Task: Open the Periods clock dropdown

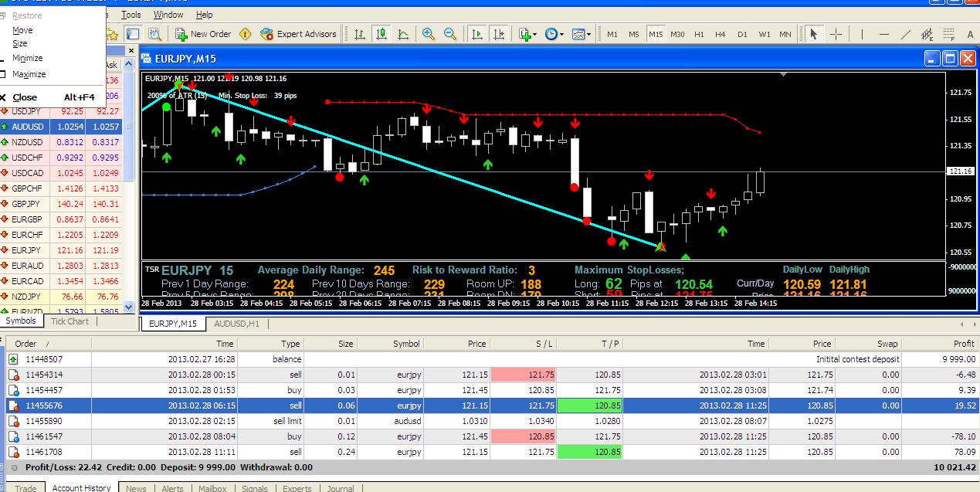Action: coord(554,34)
